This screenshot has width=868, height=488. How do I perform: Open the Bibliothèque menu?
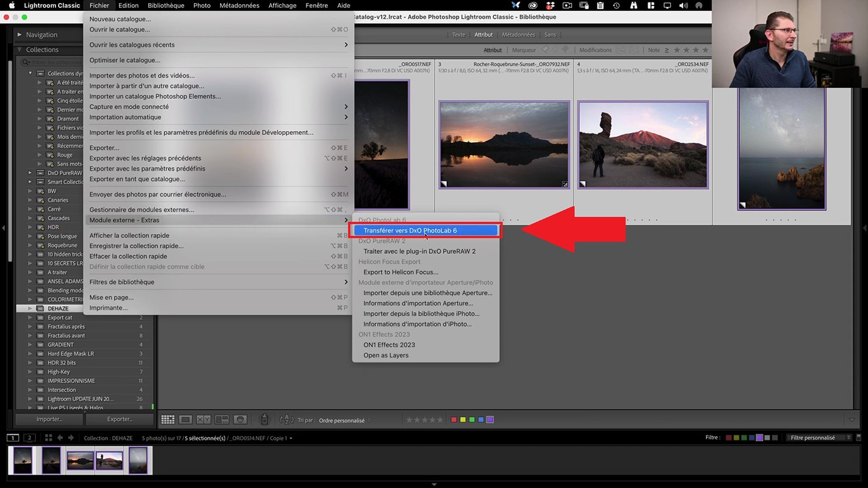[166, 5]
